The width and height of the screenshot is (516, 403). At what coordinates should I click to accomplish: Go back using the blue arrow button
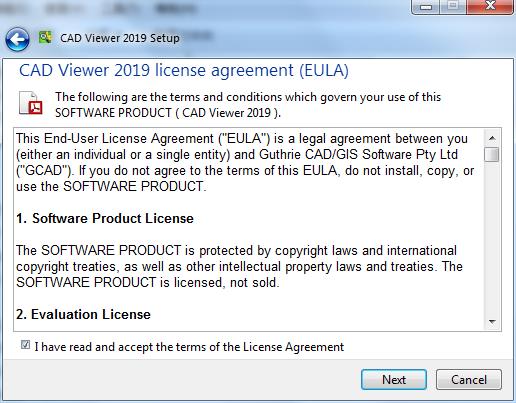click(x=17, y=39)
